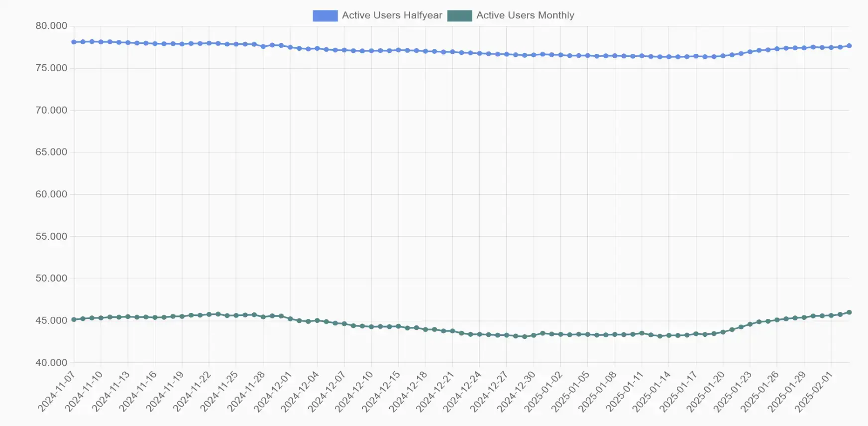Toggle the Active Users Halfyear legend label

click(x=392, y=15)
